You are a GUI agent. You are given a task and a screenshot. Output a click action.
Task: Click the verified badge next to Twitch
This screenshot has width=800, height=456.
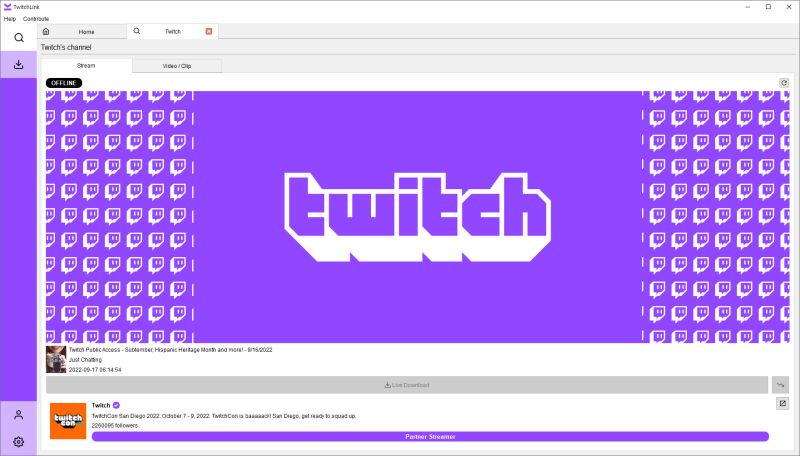[x=116, y=405]
